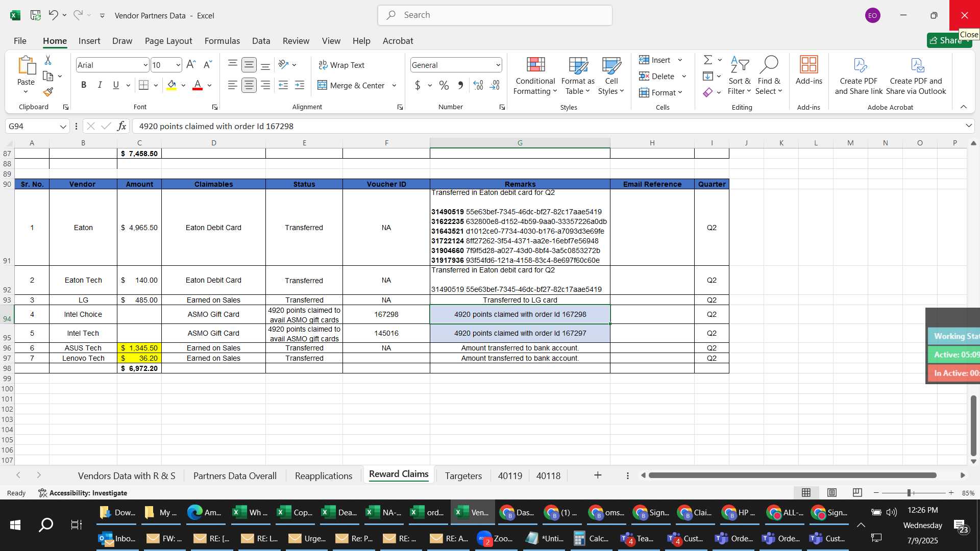980x551 pixels.
Task: Click the Search box in title bar
Action: pos(495,15)
